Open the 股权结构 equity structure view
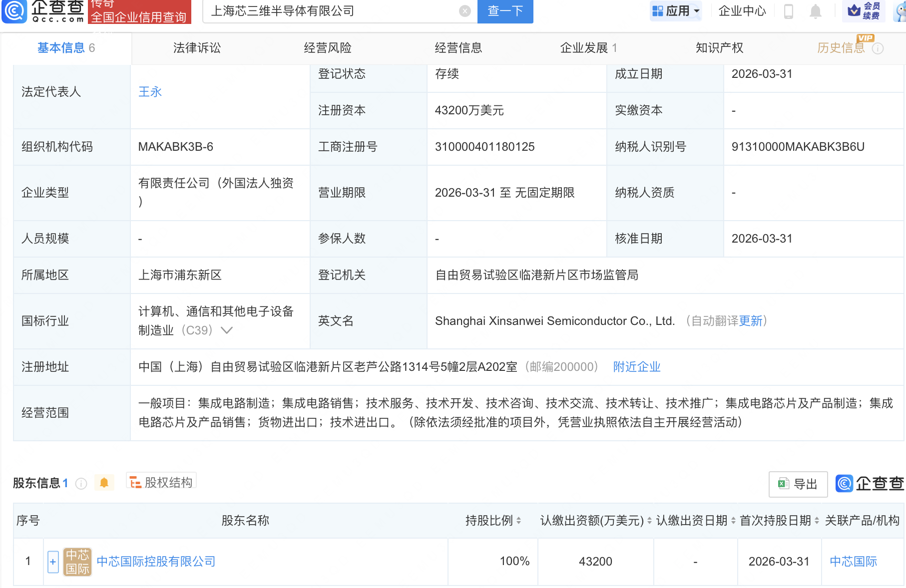Image resolution: width=906 pixels, height=588 pixels. coord(161,482)
